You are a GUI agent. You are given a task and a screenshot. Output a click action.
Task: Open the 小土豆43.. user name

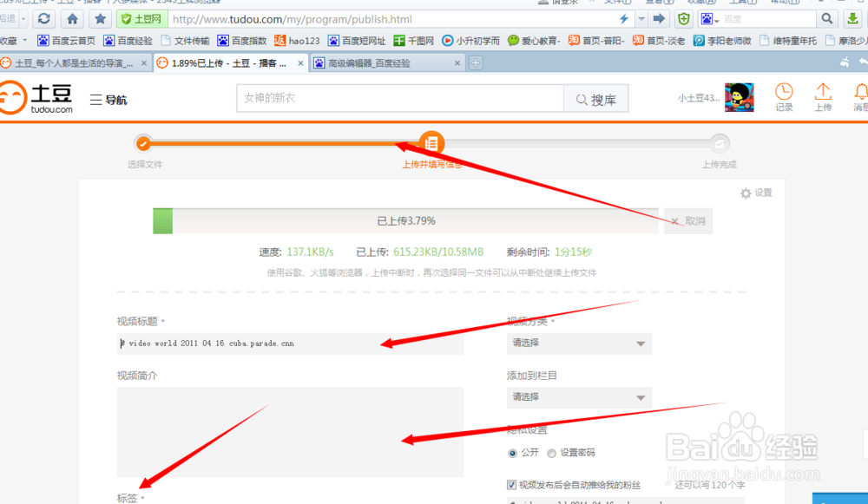coord(699,98)
